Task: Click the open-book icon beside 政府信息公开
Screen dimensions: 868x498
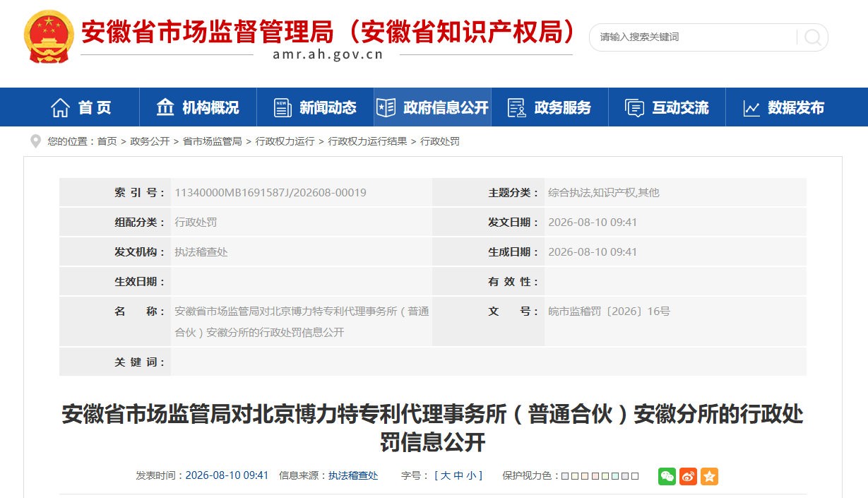Action: (x=386, y=108)
